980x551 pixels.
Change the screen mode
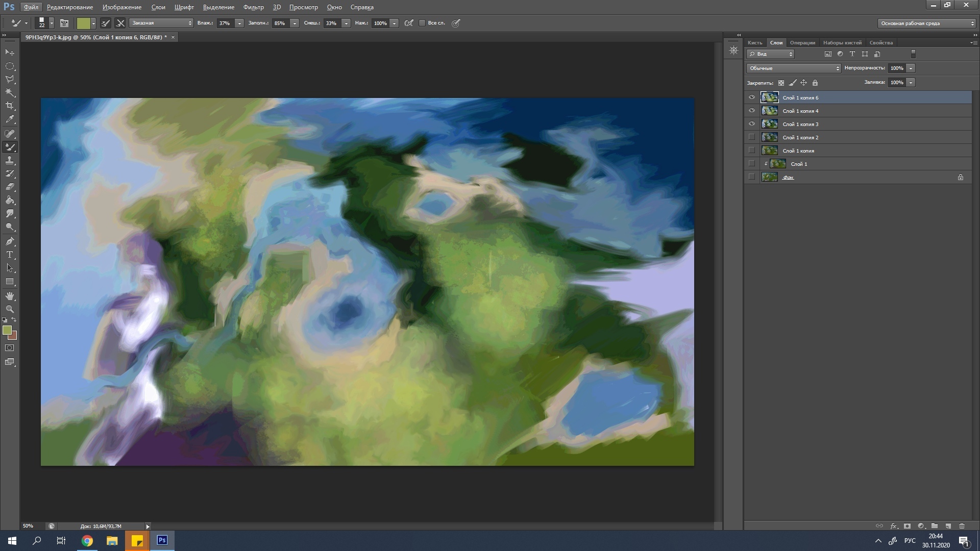click(10, 362)
